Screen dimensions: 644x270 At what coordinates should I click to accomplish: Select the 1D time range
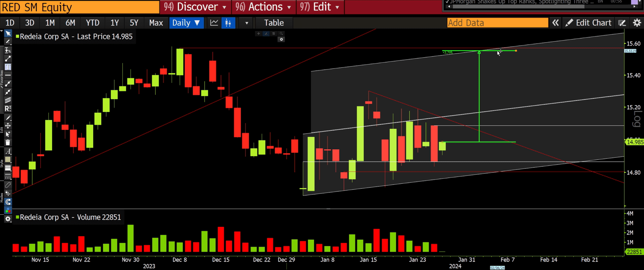coord(10,23)
